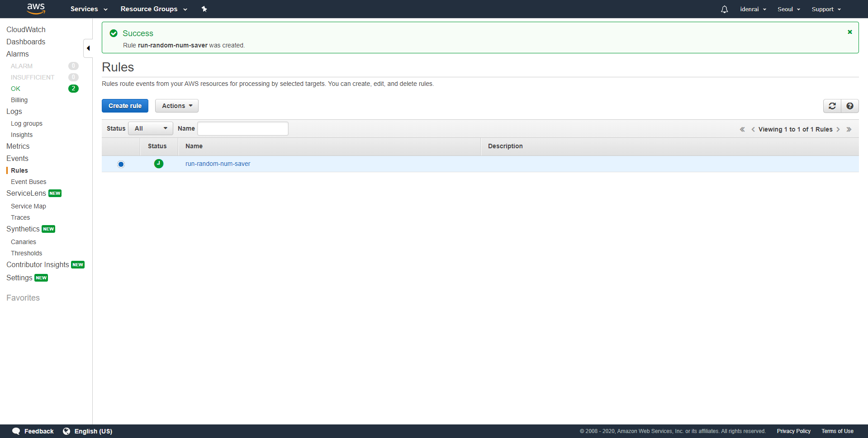Click inside the Name filter field
Viewport: 868px width, 438px height.
point(242,128)
